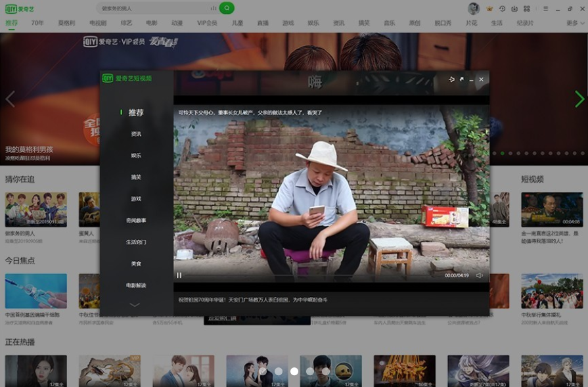588x387 pixels.
Task: Click the video progress bar
Action: pos(313,275)
